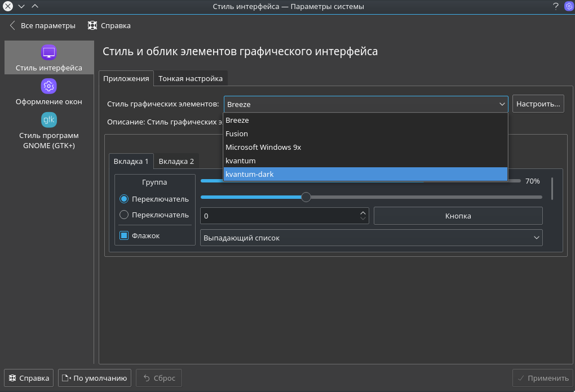This screenshot has width=575, height=392.
Task: Open the GTK style programs icon
Action: 49,120
